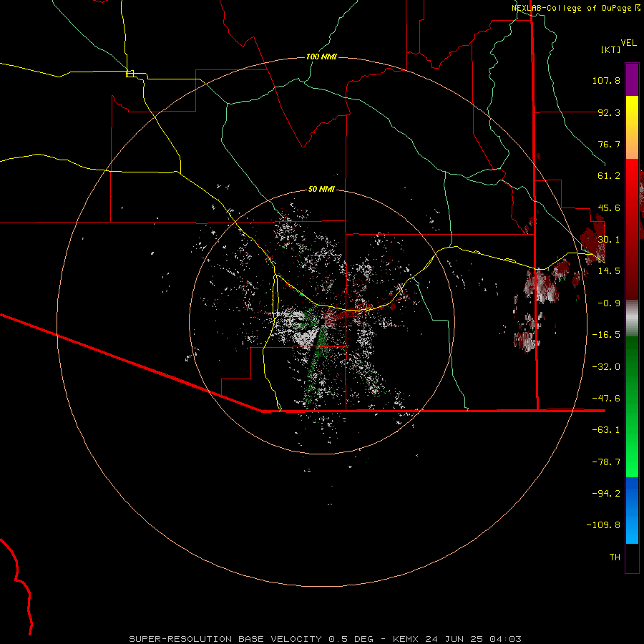Viewport: 644px width, 644px height.
Task: Click the 107.8 velocity scale value
Action: pos(606,80)
